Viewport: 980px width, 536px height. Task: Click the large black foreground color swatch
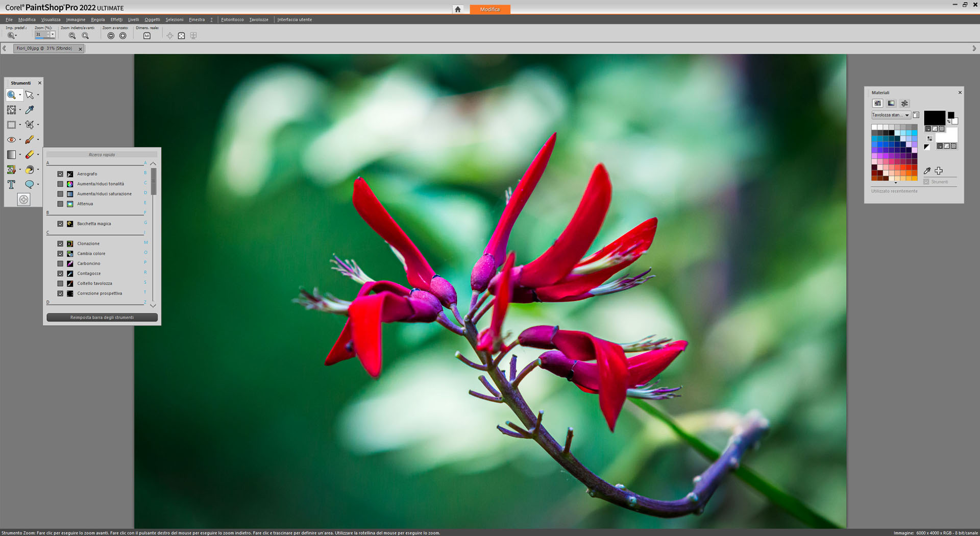[934, 117]
